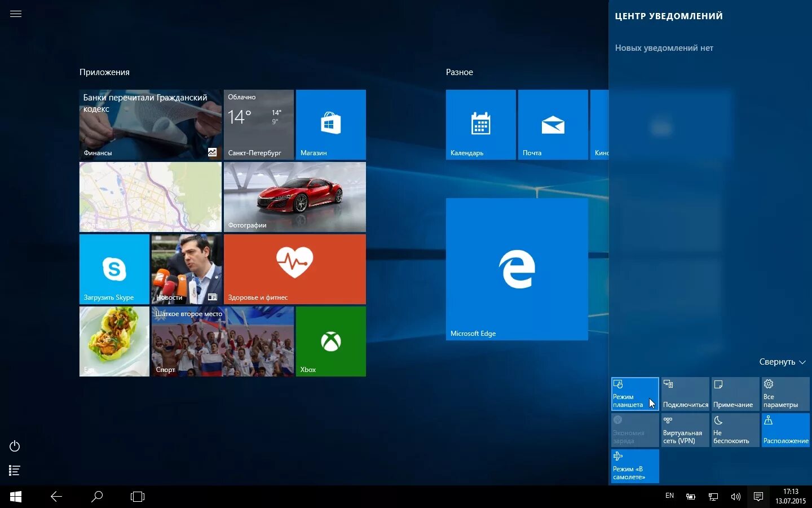The image size is (812, 508).
Task: Open the network tray icon
Action: pos(713,497)
